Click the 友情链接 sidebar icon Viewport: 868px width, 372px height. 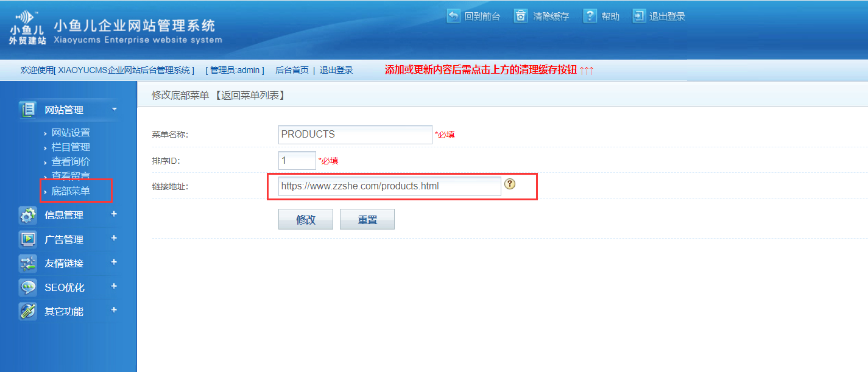point(29,263)
